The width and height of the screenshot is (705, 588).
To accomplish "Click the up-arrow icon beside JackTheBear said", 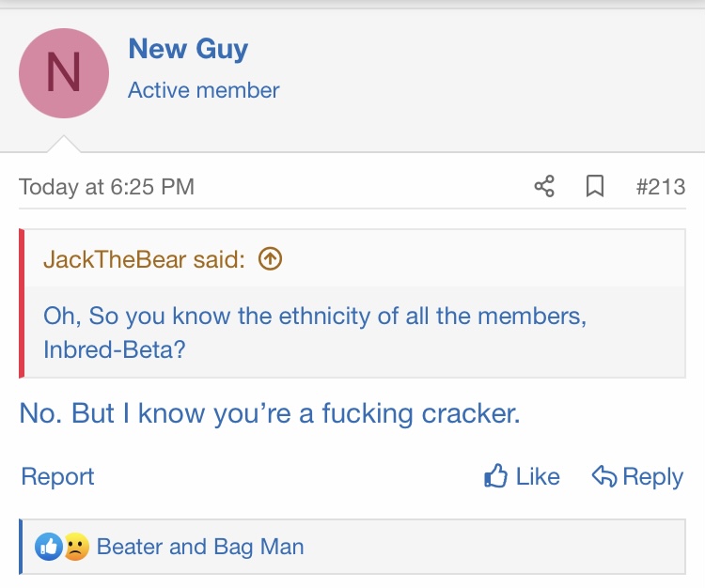I will 270,259.
